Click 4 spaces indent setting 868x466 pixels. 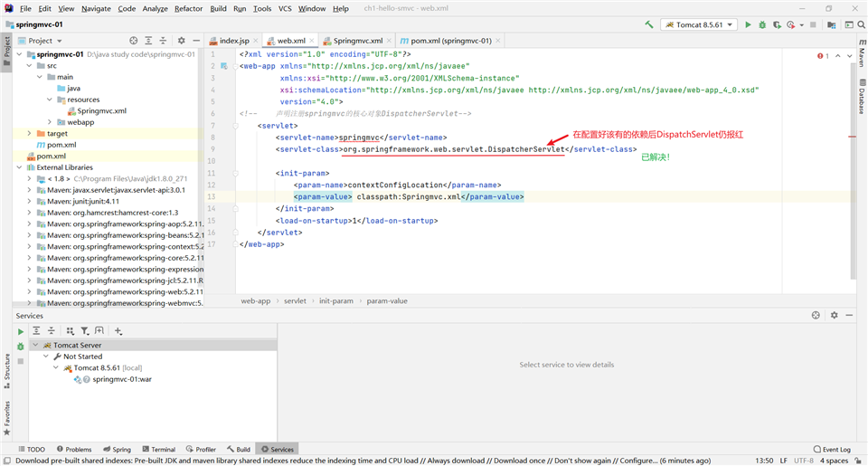(835, 461)
